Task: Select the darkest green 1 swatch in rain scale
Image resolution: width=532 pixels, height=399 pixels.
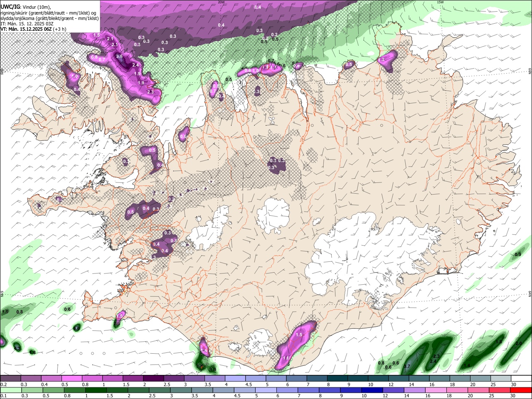Action: point(96,390)
